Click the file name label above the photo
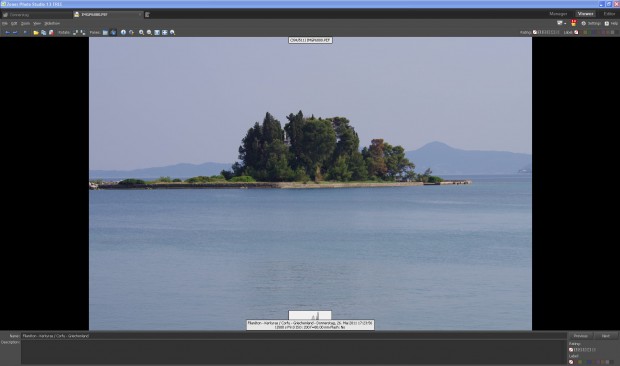 (310, 40)
